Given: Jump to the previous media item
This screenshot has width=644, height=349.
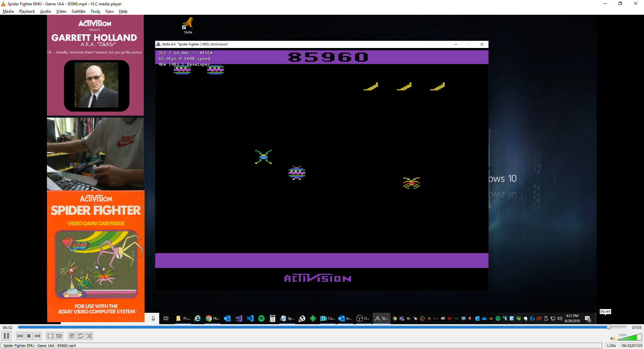Looking at the screenshot, I should 20,336.
